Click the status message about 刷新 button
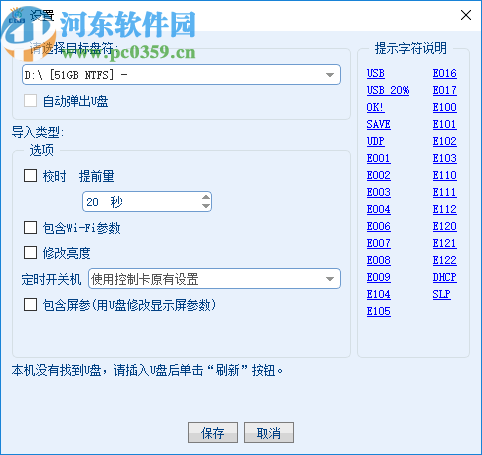 coord(147,370)
